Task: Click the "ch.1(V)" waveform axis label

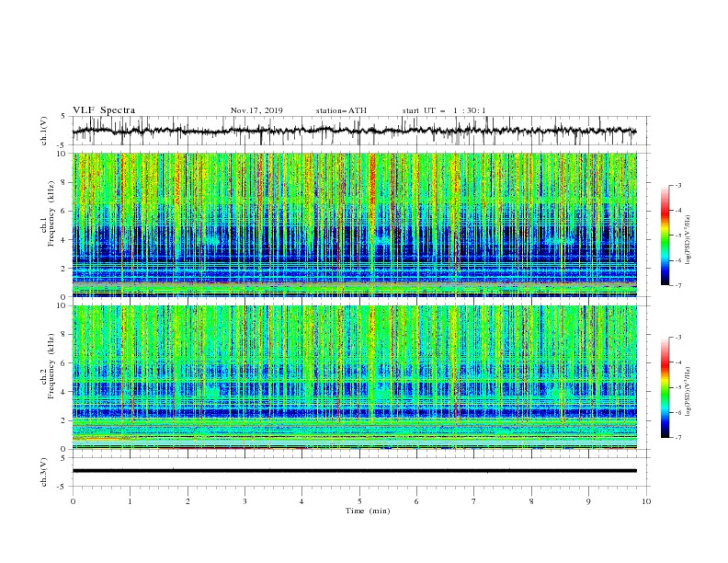Action: [x=44, y=131]
